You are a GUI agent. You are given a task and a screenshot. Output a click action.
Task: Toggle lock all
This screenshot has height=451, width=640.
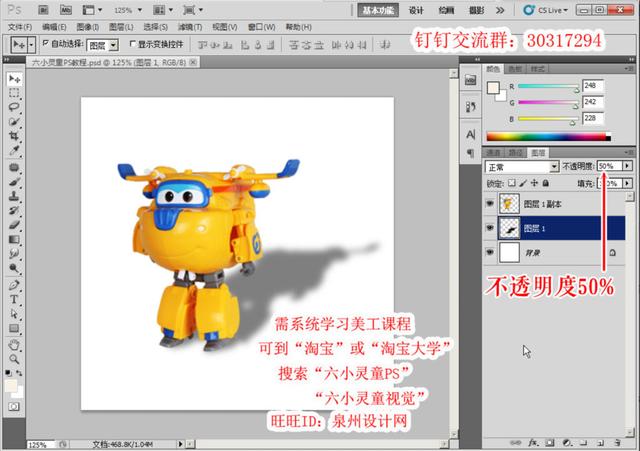click(x=546, y=183)
